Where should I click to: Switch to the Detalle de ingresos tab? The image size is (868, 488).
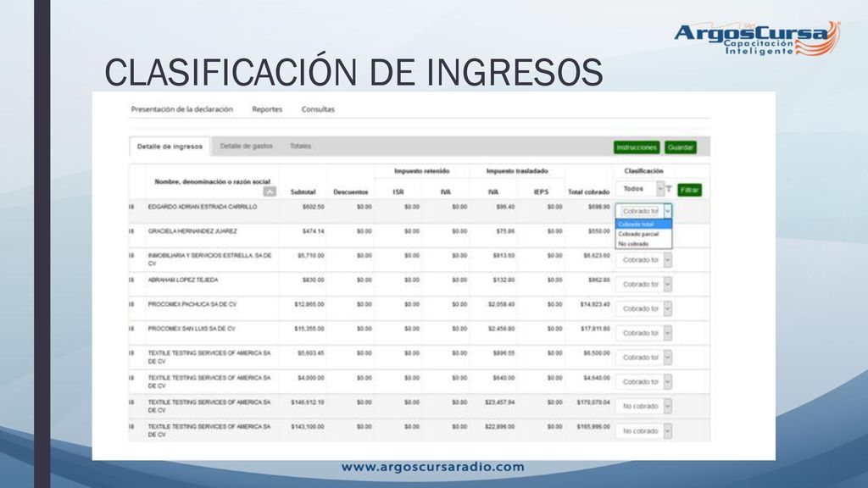click(170, 147)
